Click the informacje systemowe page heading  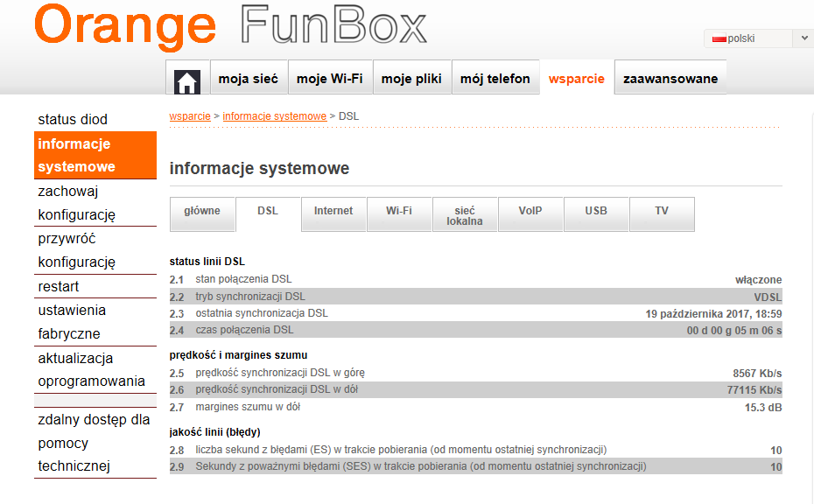(x=260, y=168)
